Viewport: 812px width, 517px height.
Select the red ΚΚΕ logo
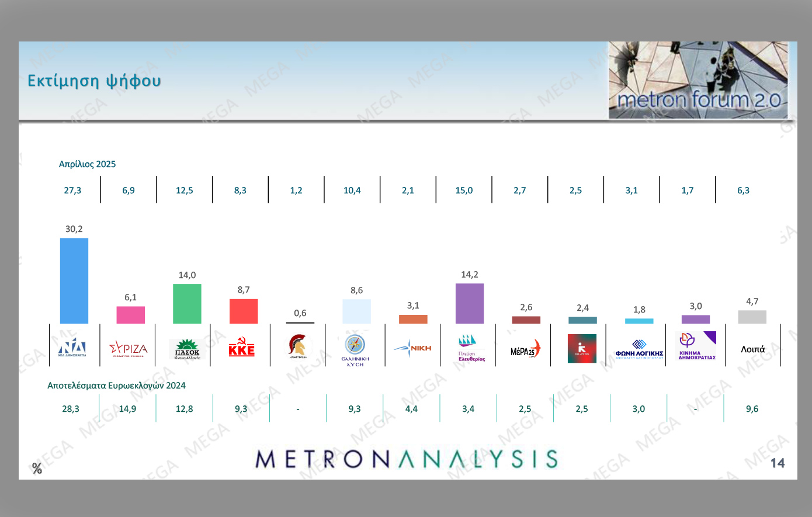click(x=241, y=348)
